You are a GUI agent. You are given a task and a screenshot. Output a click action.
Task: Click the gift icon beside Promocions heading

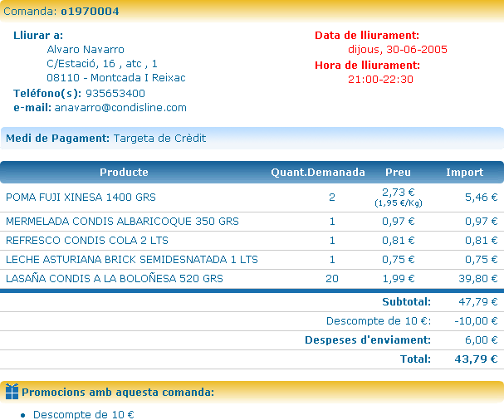pyautogui.click(x=12, y=392)
